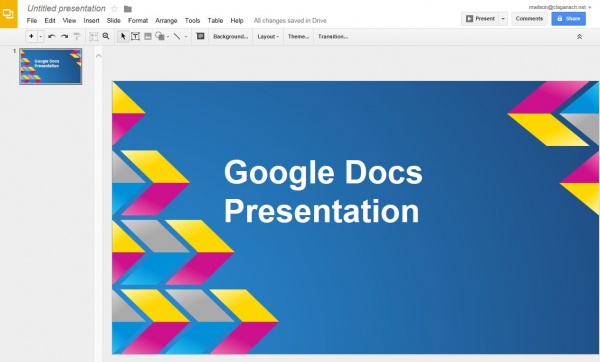This screenshot has width=600, height=362.
Task: Select the paint format icon
Action: click(x=77, y=37)
